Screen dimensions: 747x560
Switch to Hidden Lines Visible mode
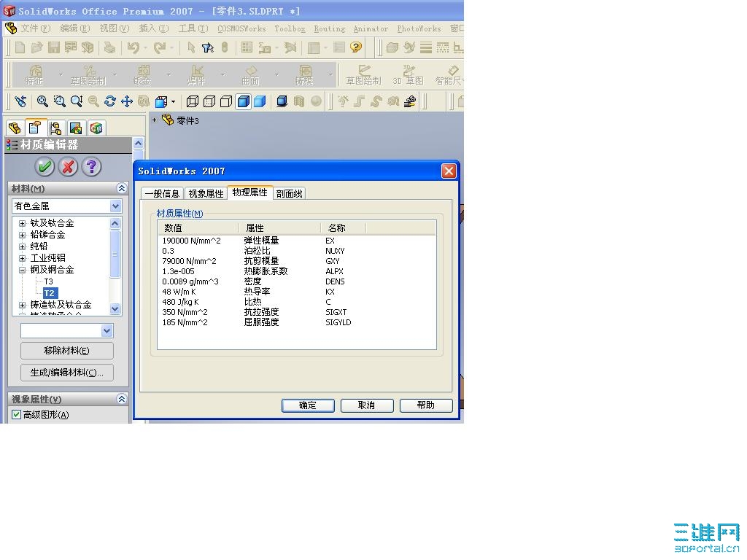[x=209, y=101]
